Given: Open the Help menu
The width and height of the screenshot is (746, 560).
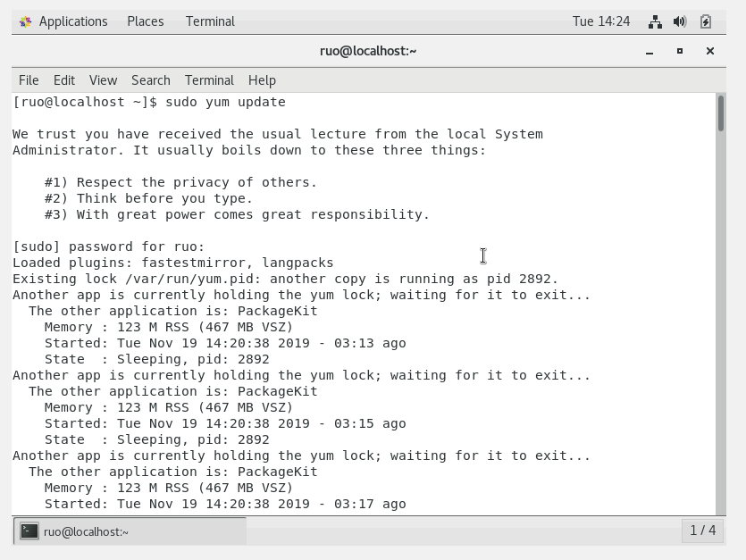Looking at the screenshot, I should pyautogui.click(x=262, y=80).
